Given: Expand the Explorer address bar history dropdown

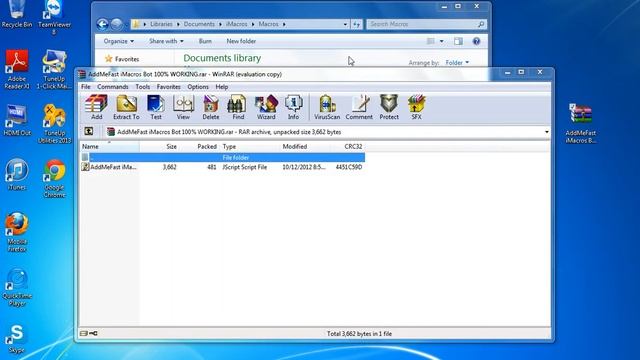Looking at the screenshot, I should [x=345, y=24].
